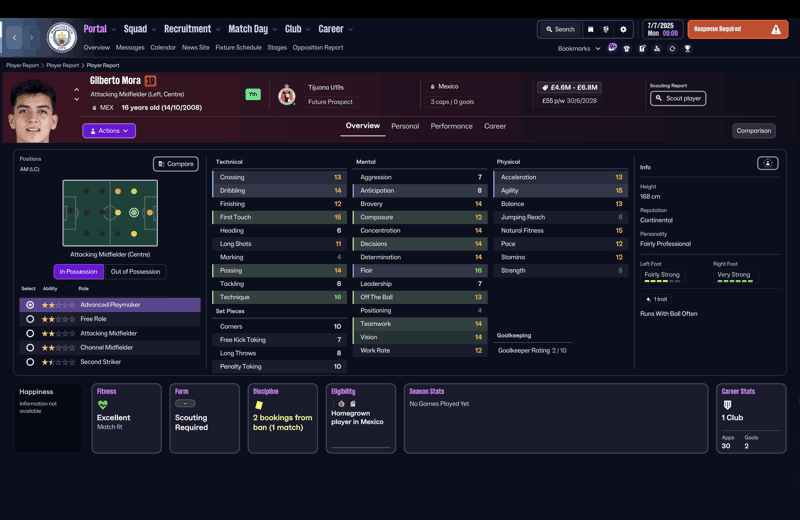Open Opposition Report submenu item
Viewport: 800px width, 520px height.
318,47
